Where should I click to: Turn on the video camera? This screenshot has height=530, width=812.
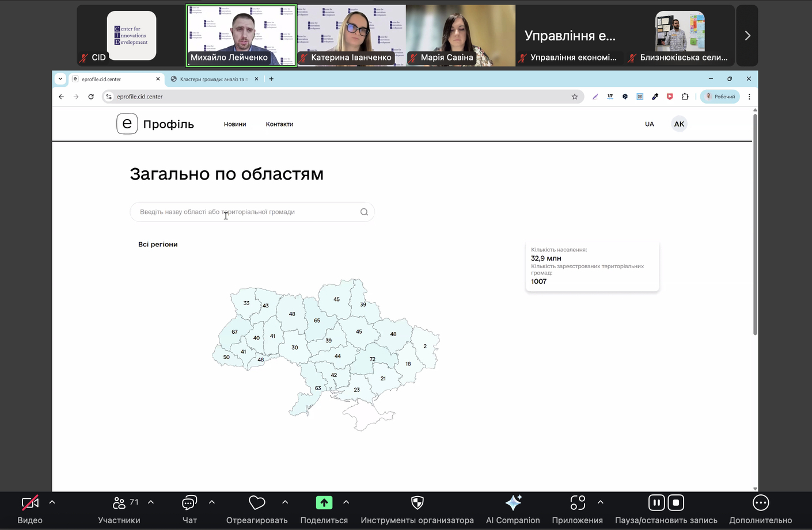click(x=30, y=503)
